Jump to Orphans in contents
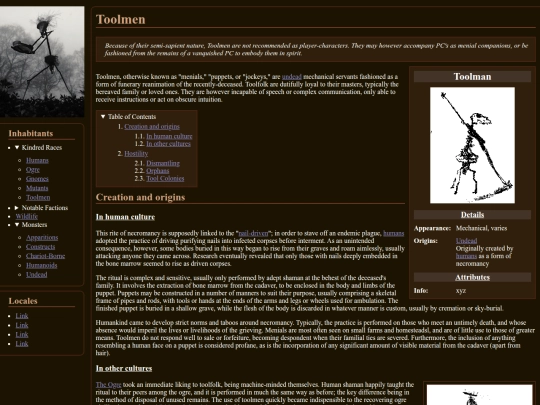 158,171
